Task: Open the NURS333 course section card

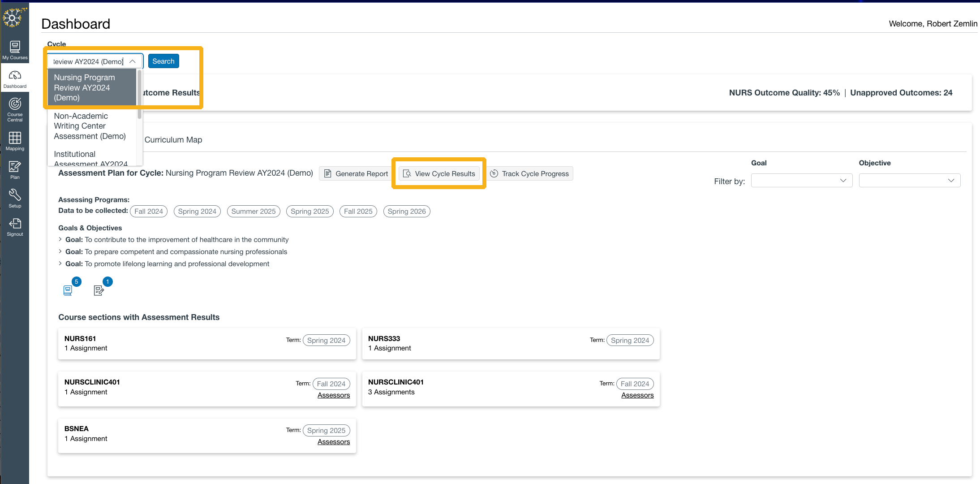Action: pyautogui.click(x=511, y=344)
